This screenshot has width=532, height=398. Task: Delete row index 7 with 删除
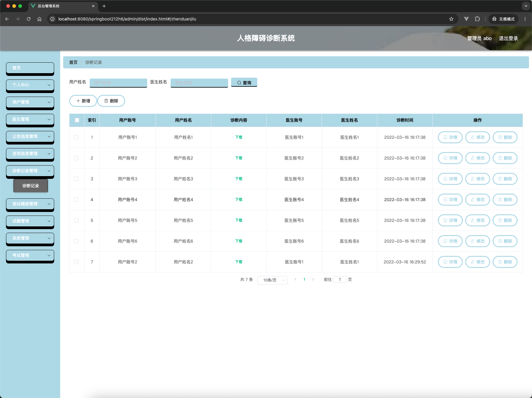coord(505,262)
